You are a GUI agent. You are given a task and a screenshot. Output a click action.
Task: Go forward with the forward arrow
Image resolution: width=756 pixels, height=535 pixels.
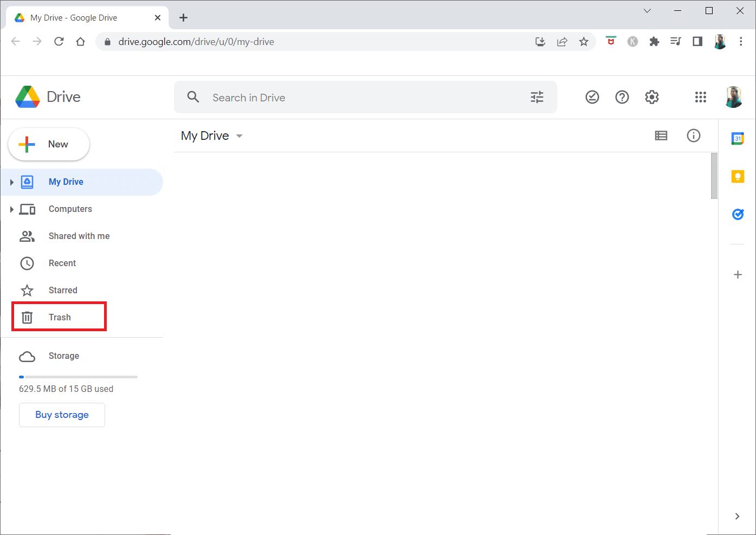click(37, 42)
